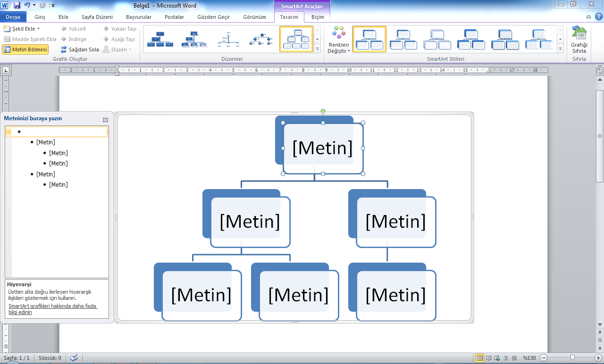Open the Sayfa Düzeni tab

click(x=97, y=17)
